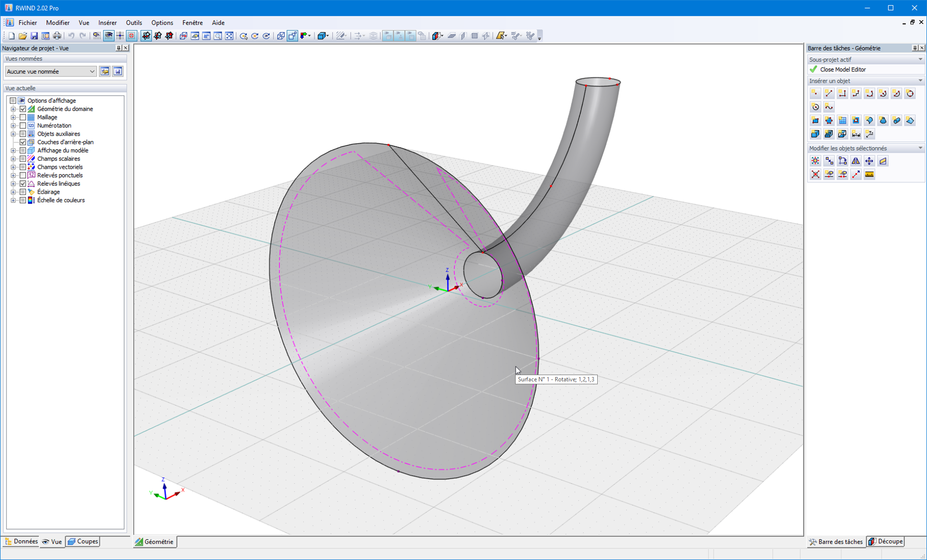Open the measure ruler tool
This screenshot has width=927, height=560.
coord(869,174)
